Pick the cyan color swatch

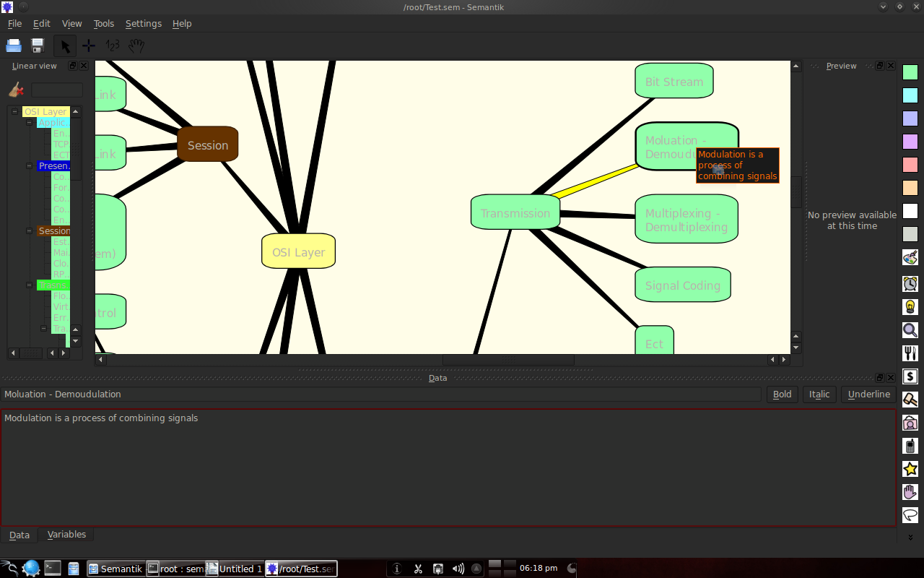point(910,95)
